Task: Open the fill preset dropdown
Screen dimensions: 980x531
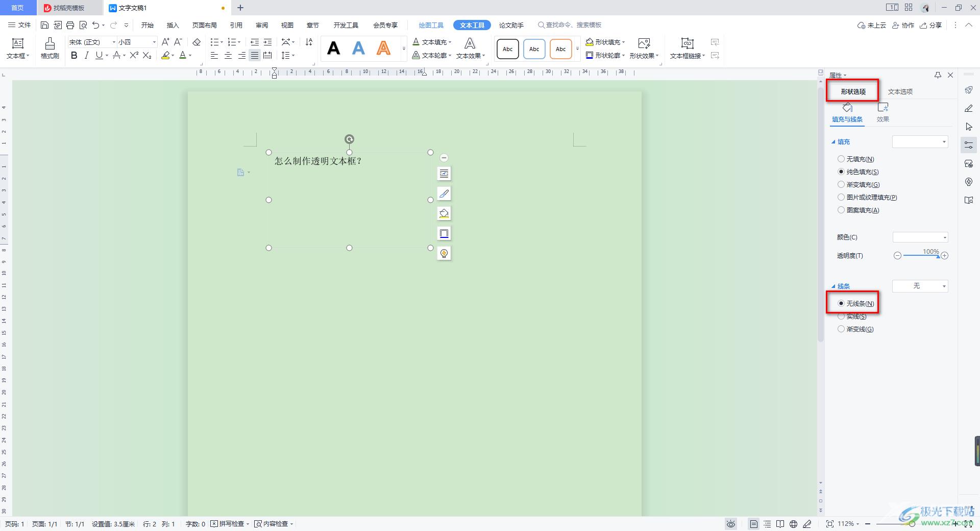Action: [920, 142]
